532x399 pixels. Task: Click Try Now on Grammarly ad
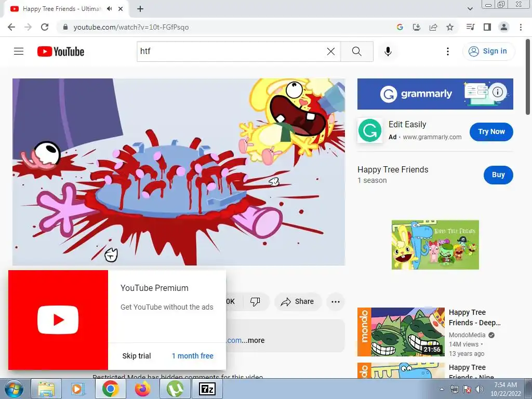(491, 131)
